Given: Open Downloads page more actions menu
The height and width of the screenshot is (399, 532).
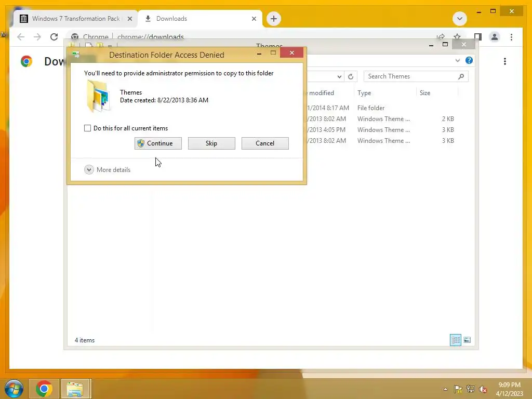Looking at the screenshot, I should point(505,61).
